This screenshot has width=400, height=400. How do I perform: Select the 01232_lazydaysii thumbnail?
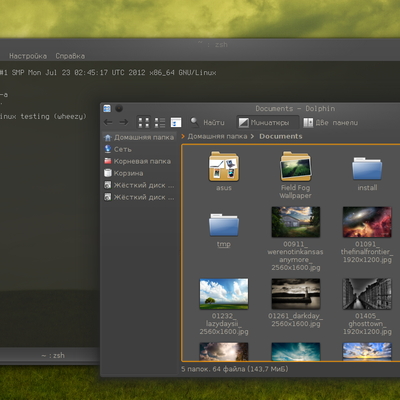coord(224,294)
